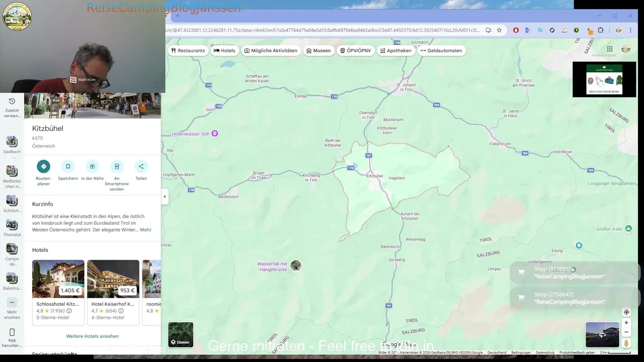Share Kitzbühel via the Teilen icon
The image size is (644, 362).
[141, 166]
